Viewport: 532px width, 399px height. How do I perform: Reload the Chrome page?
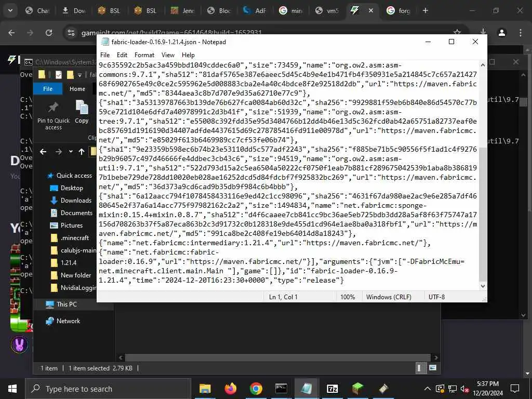tap(49, 33)
